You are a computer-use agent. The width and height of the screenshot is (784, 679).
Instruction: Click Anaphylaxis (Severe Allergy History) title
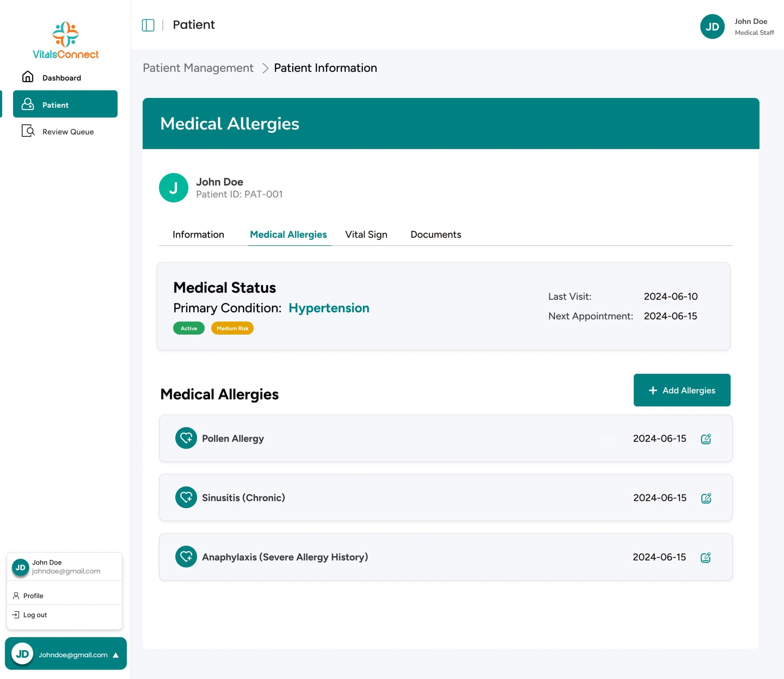click(285, 557)
